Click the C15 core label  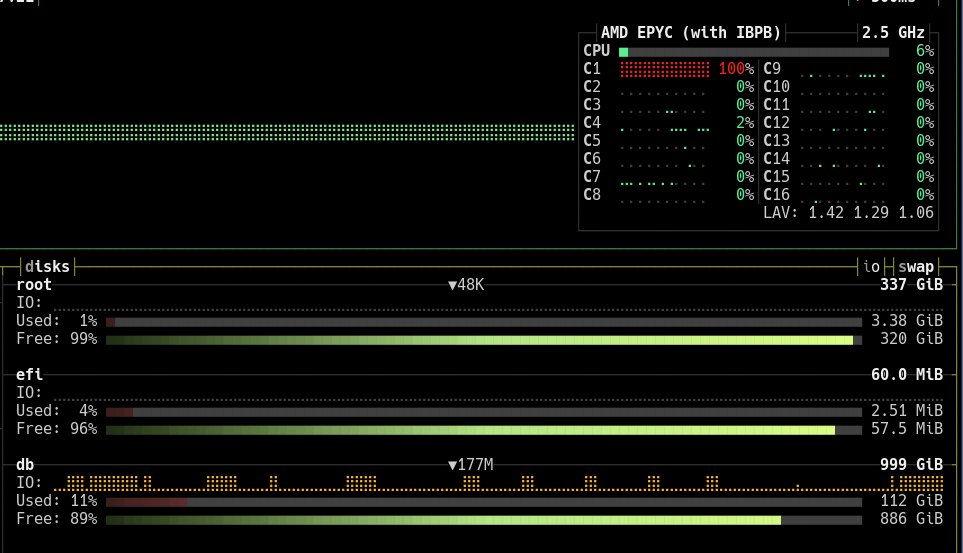point(776,177)
